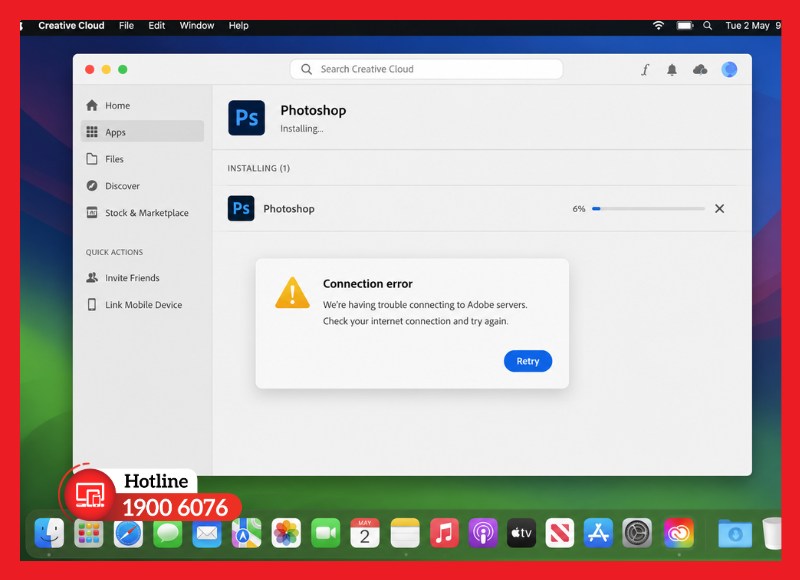Open Safari from the Dock
This screenshot has height=580, width=800.
point(128,533)
